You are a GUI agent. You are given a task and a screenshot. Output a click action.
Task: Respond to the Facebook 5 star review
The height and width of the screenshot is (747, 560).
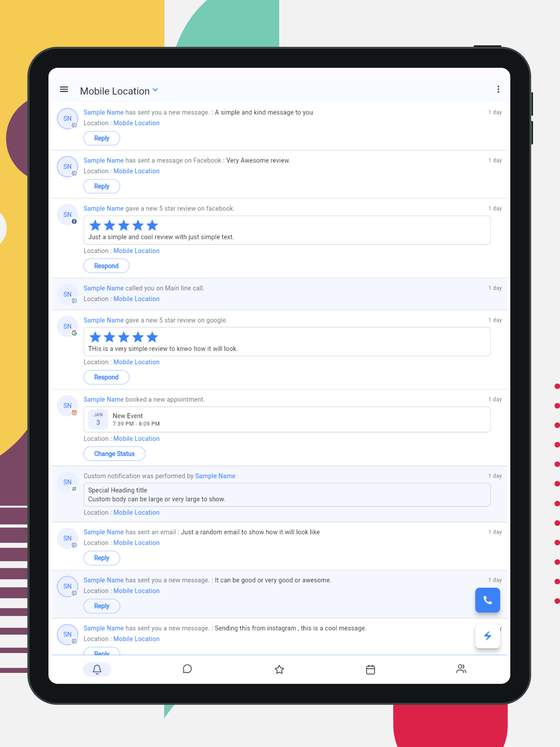click(106, 266)
